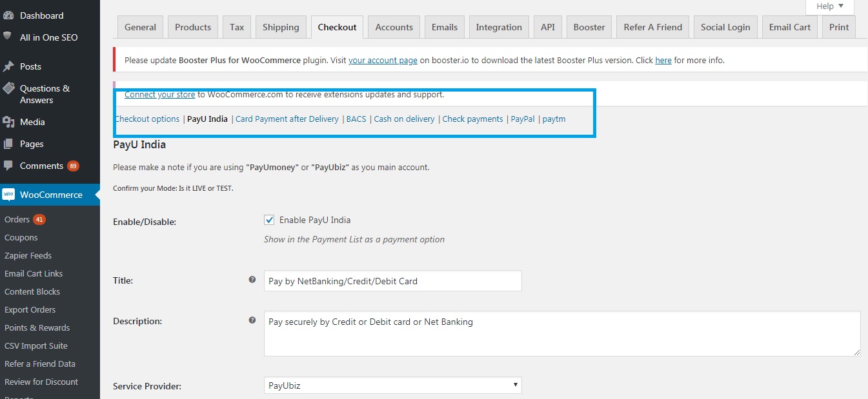
Task: Open the Shipping tab
Action: point(281,27)
